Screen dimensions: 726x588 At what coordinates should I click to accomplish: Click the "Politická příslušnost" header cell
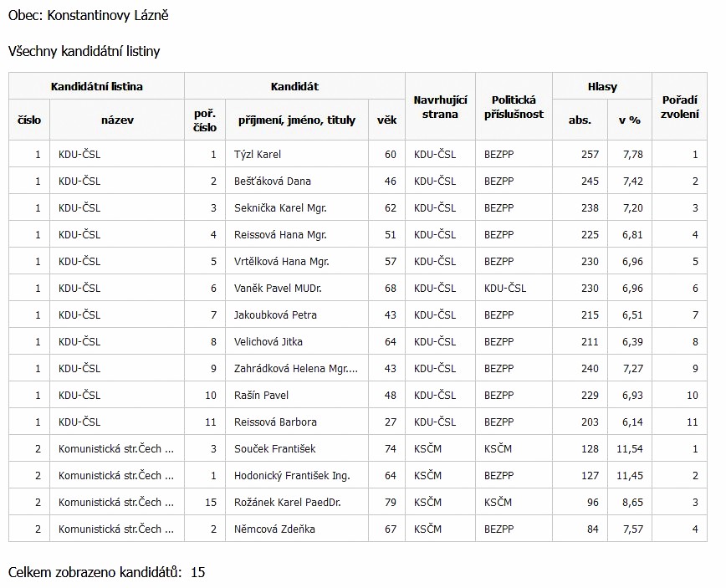(x=514, y=106)
